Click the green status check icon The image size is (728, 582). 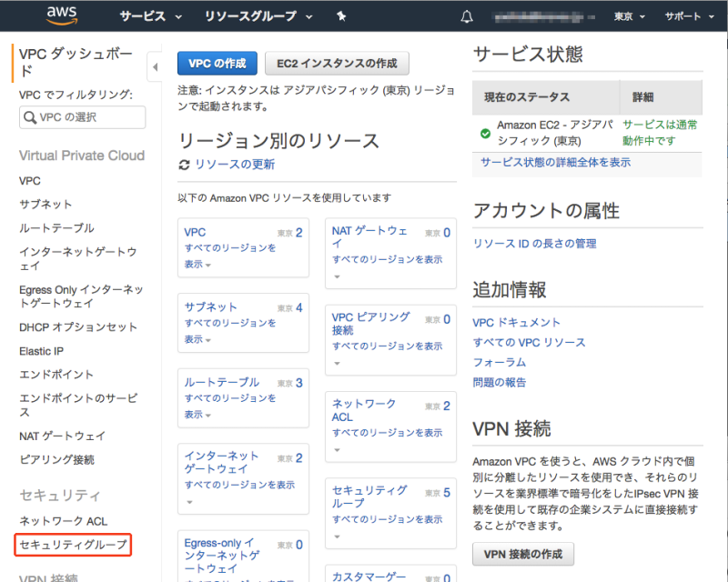(485, 134)
